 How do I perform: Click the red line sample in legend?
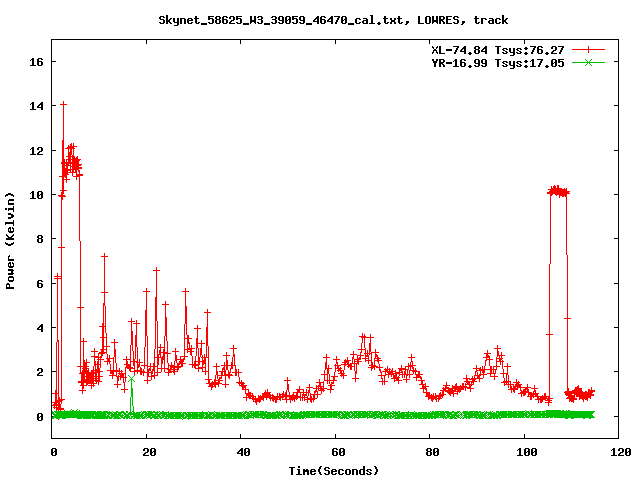pos(588,50)
